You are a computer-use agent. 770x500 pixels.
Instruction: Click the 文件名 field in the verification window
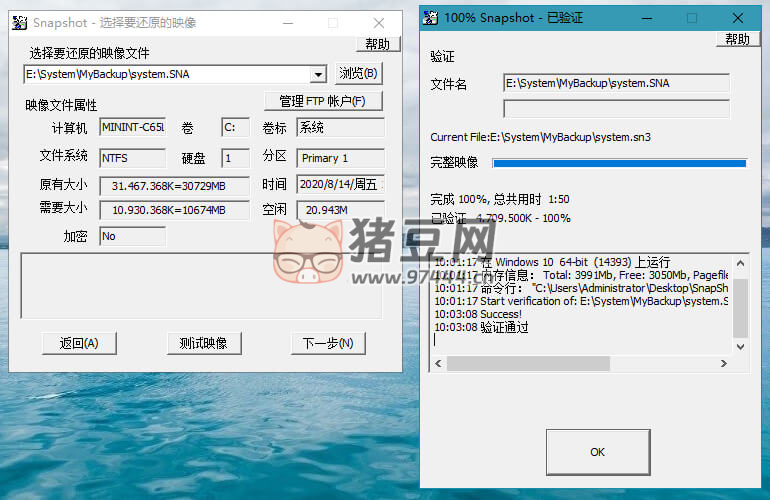616,83
